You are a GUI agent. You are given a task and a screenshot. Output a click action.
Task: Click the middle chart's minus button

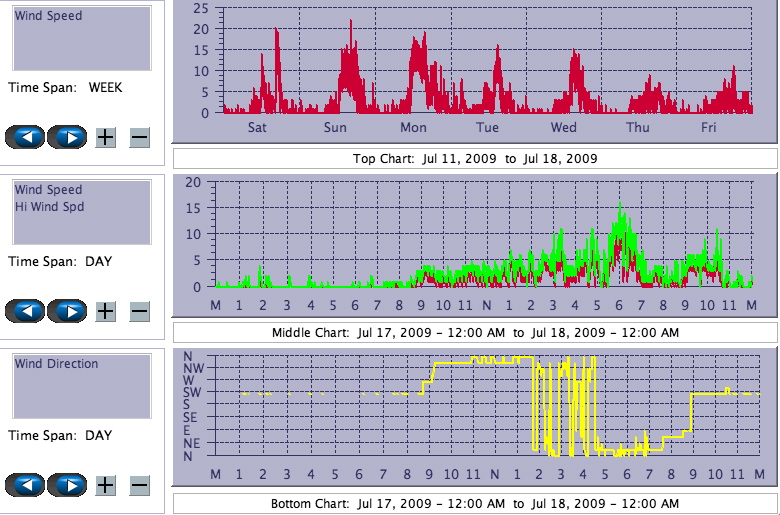[x=139, y=311]
